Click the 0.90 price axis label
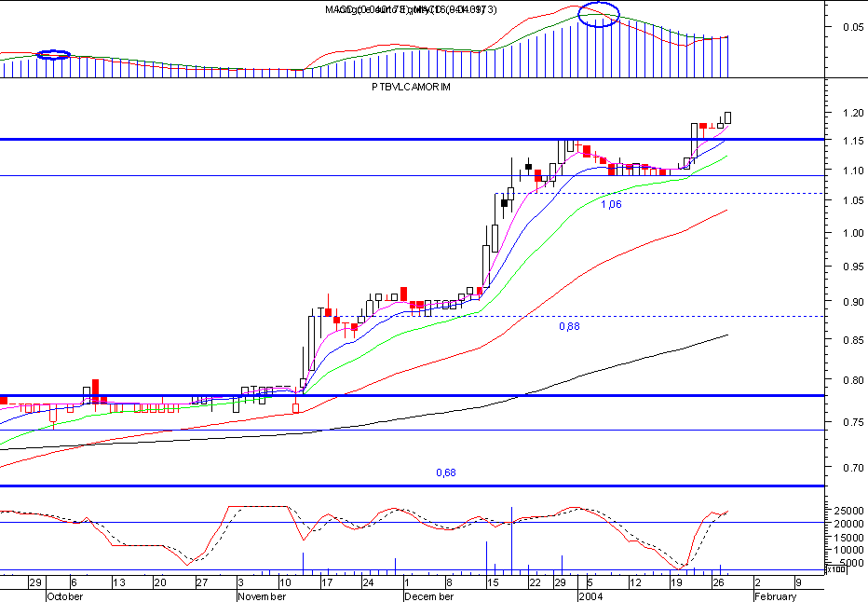 tap(853, 302)
